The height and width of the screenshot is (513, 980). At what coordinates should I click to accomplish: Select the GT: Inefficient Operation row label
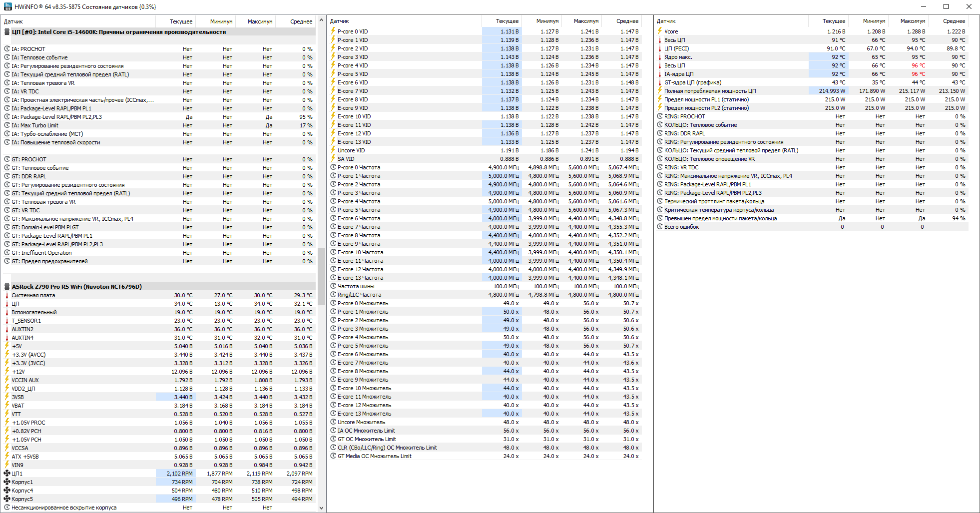[x=42, y=253]
